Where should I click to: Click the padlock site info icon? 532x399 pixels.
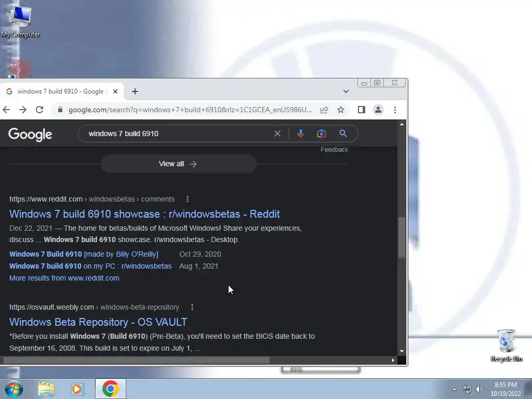point(60,110)
